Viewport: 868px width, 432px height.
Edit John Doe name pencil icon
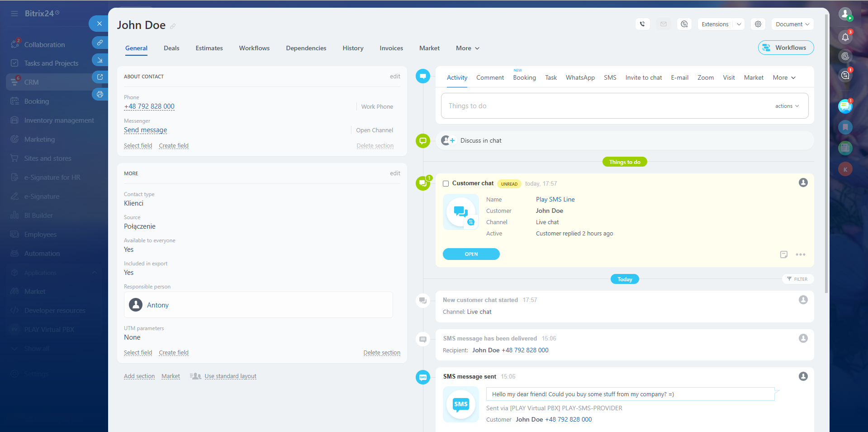pos(173,27)
